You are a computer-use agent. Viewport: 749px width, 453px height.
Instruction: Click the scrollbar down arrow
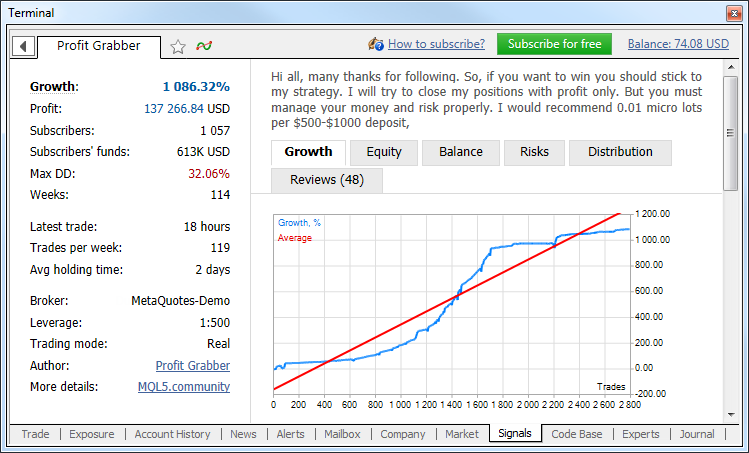tap(731, 415)
